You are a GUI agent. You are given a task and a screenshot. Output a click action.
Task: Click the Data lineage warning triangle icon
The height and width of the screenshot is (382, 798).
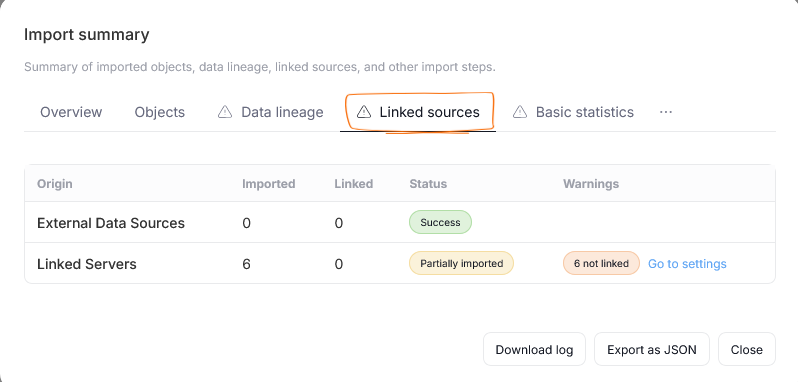click(224, 112)
